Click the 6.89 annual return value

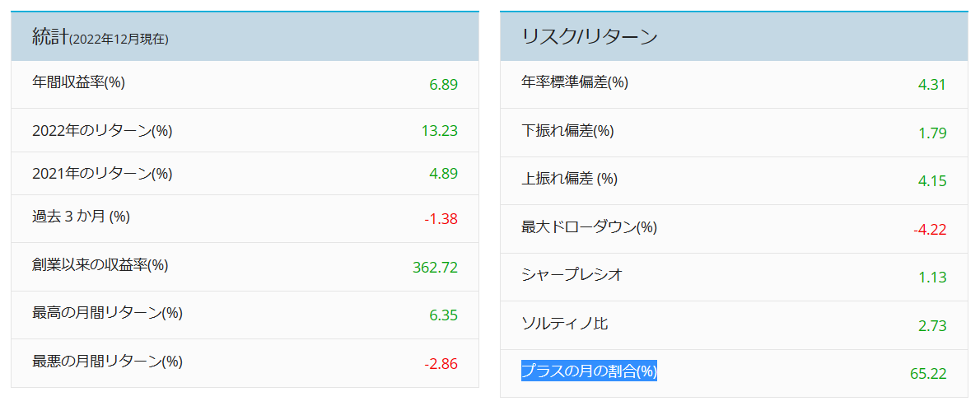pos(444,85)
